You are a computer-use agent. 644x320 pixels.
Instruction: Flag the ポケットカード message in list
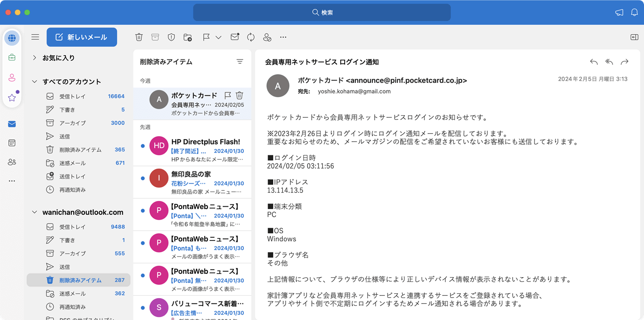pyautogui.click(x=228, y=96)
